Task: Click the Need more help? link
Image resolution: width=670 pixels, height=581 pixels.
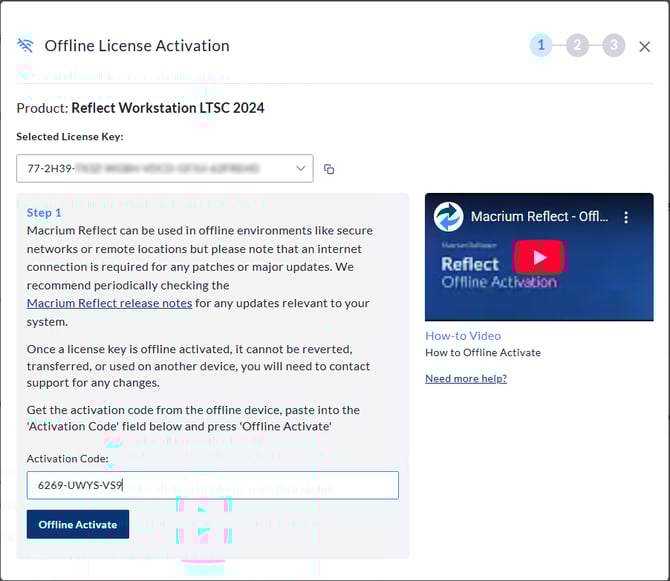Action: point(466,378)
